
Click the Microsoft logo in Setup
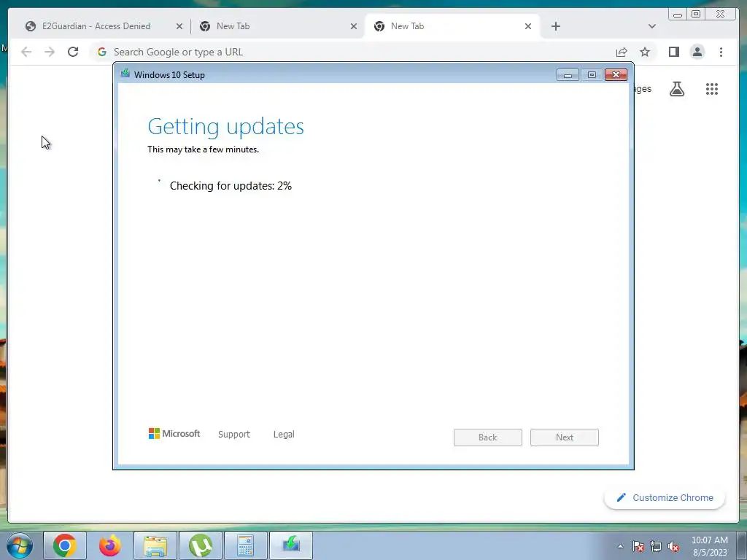tap(174, 433)
